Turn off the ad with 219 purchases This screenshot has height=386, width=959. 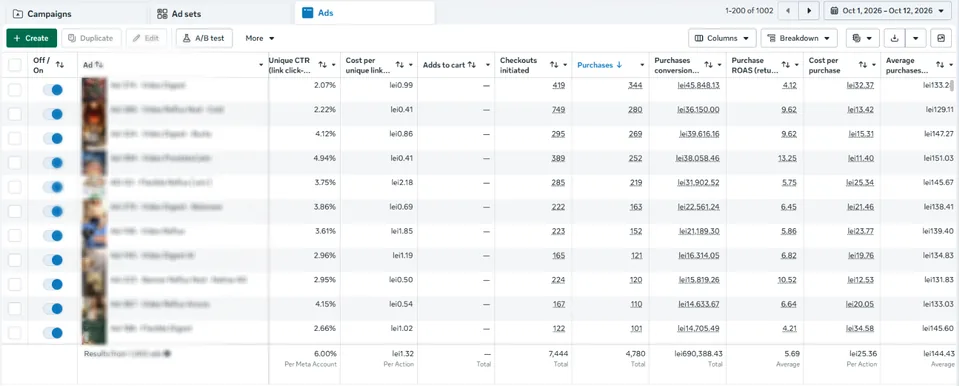click(53, 187)
